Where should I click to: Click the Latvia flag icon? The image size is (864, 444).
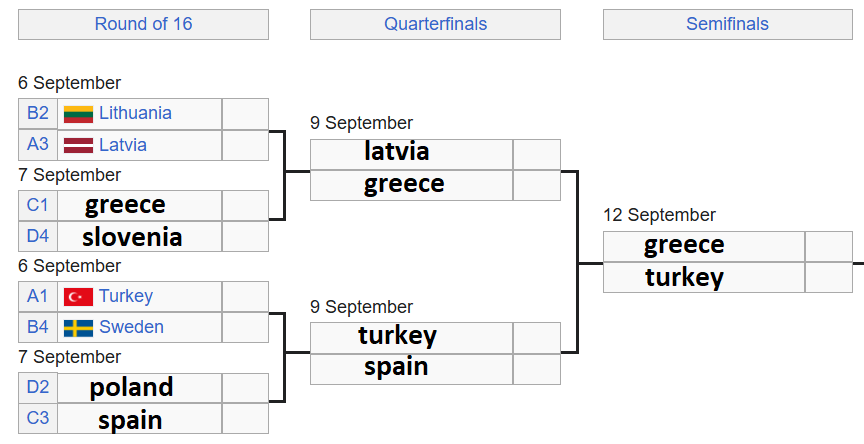pyautogui.click(x=78, y=145)
